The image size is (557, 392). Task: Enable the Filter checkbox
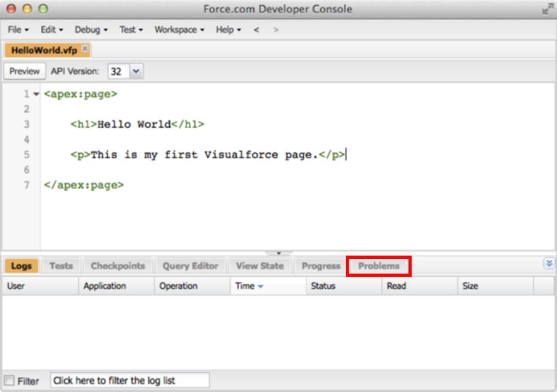tap(9, 381)
